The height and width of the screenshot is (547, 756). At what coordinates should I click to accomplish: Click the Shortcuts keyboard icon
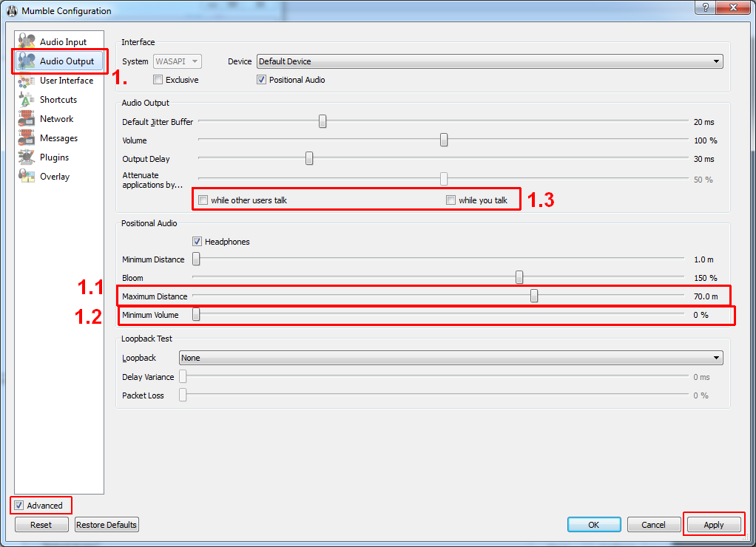point(27,99)
